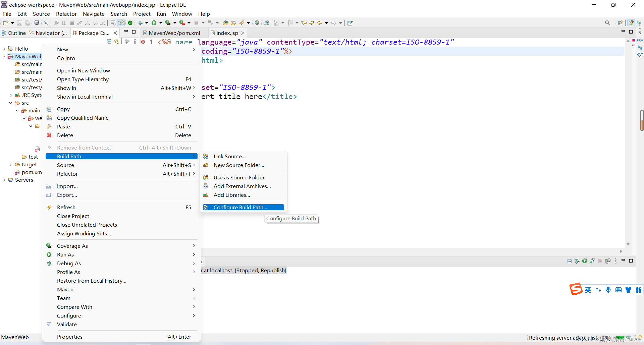Click the Java EE perspective icon top-right
Screen dimensions: 644x345
631,22
